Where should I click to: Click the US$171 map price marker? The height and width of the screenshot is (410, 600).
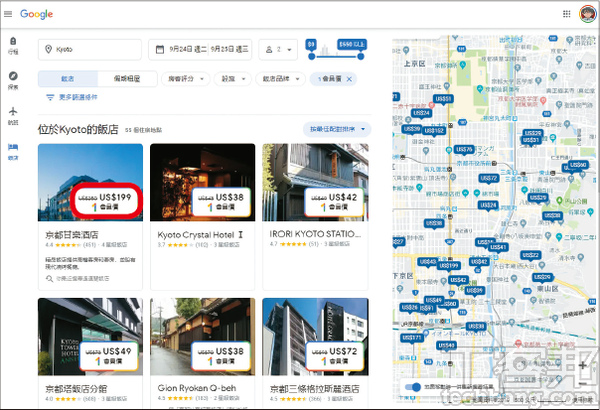point(412,338)
